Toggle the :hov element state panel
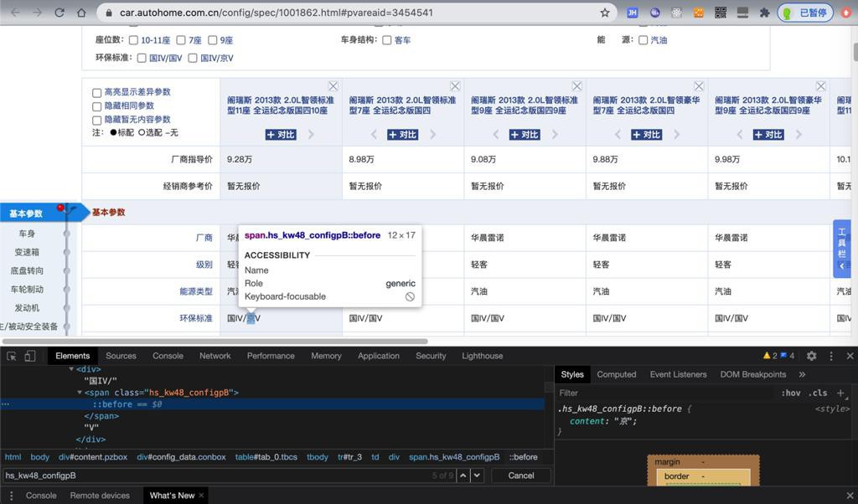Viewport: 858px width, 504px height. [791, 393]
